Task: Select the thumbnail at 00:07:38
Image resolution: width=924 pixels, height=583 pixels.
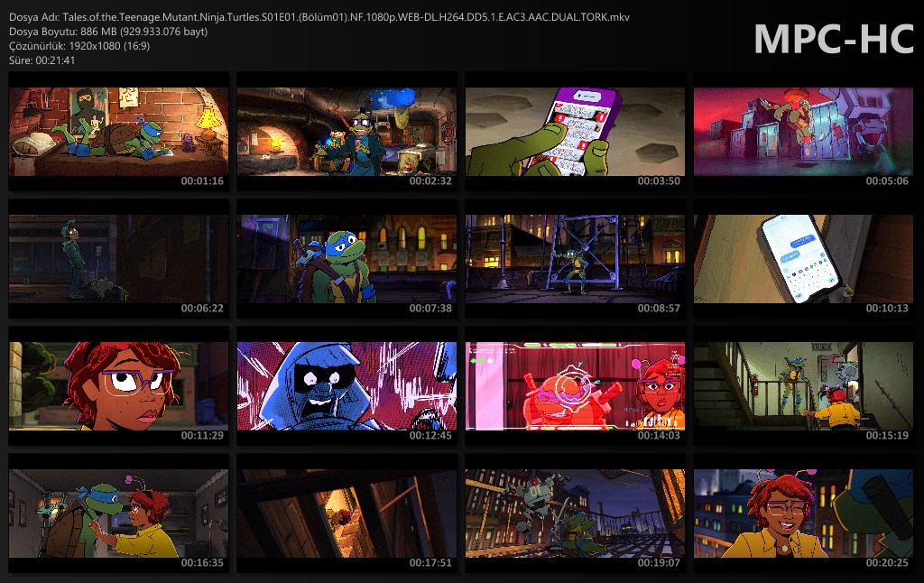Action: 346,259
